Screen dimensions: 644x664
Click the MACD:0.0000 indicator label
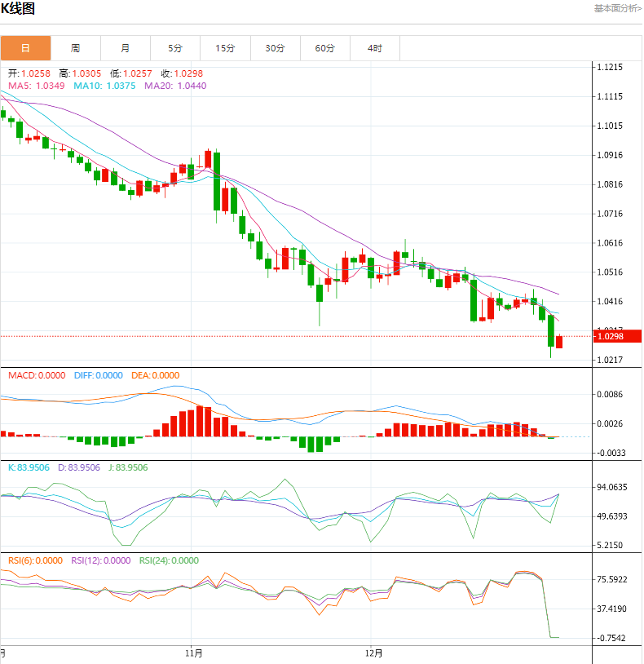[x=37, y=375]
